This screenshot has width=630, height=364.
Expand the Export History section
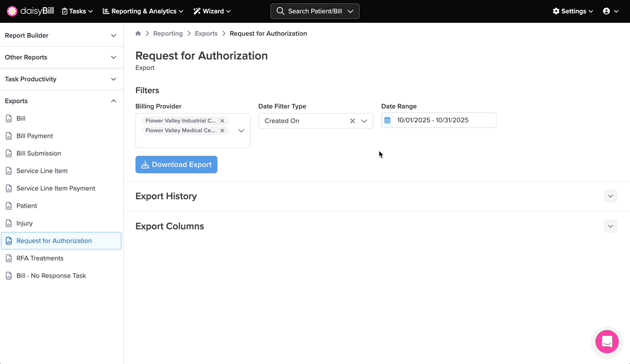click(x=610, y=196)
